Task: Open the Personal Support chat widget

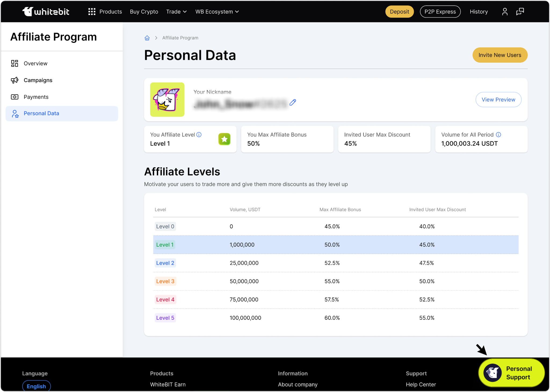Action: tap(511, 373)
